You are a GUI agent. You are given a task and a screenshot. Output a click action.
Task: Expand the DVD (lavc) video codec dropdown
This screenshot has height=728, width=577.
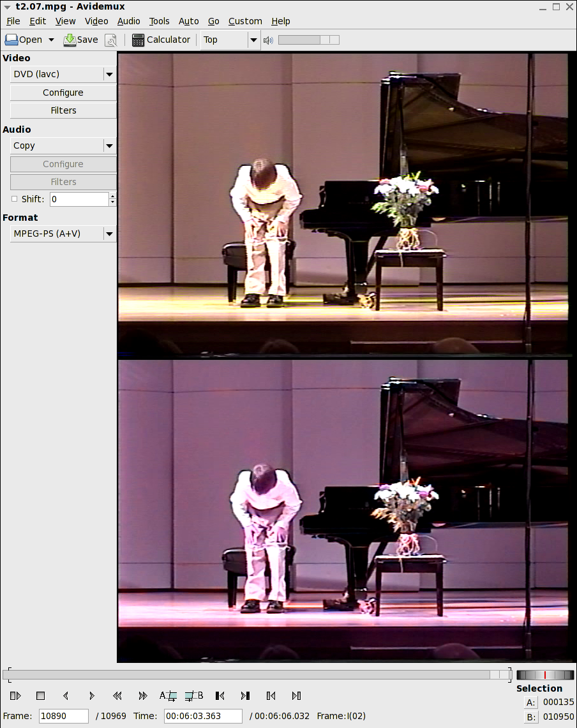tap(109, 74)
